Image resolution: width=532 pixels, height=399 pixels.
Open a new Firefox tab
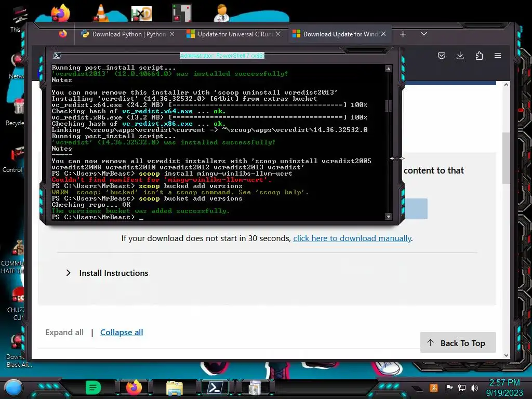click(403, 34)
